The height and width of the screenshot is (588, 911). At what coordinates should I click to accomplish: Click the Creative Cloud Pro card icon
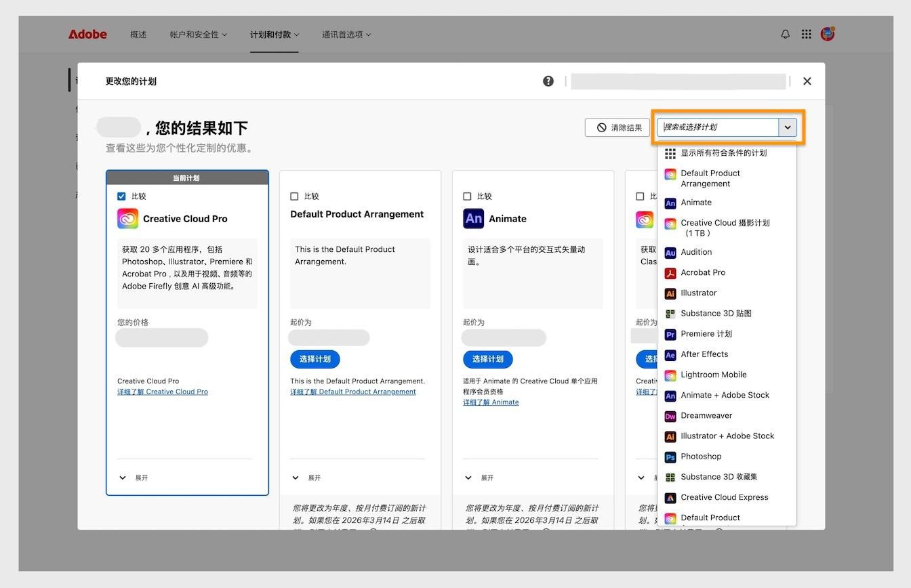coord(127,219)
